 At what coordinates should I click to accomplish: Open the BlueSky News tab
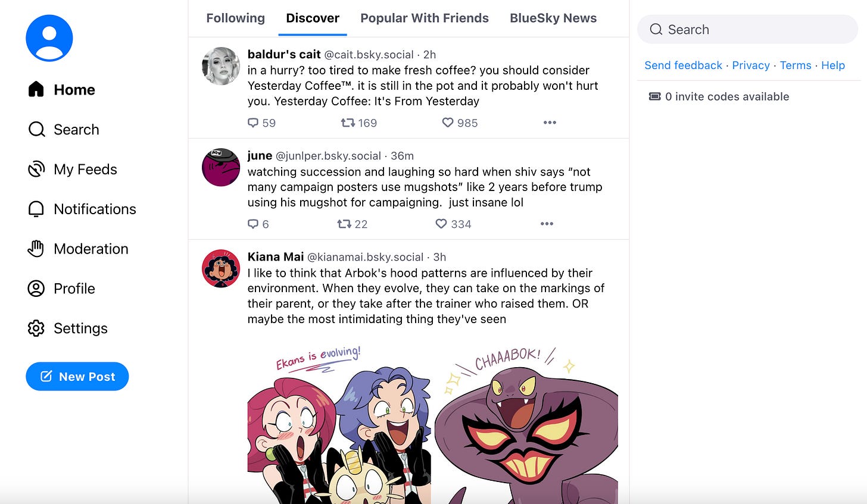pos(553,18)
